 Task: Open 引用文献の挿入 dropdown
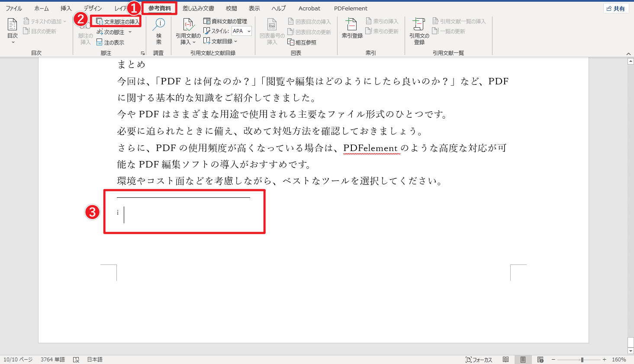(x=188, y=31)
